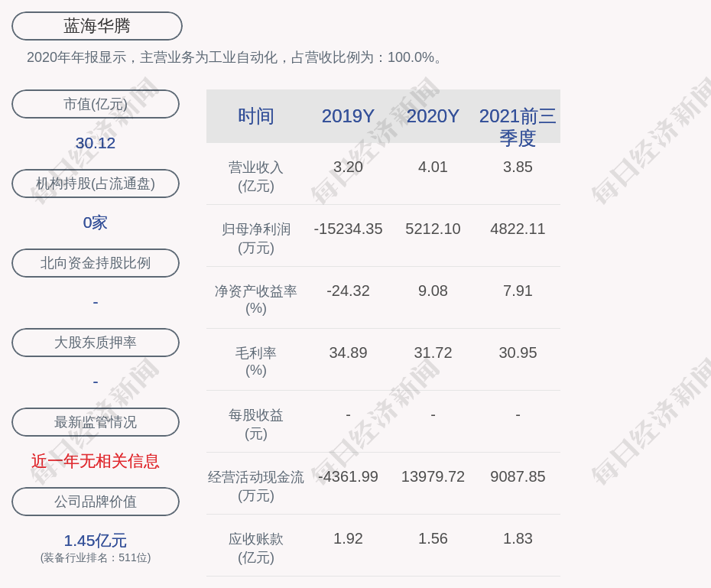Click the 机构持股(占流通盘) pill
The width and height of the screenshot is (711, 588).
coord(96,184)
